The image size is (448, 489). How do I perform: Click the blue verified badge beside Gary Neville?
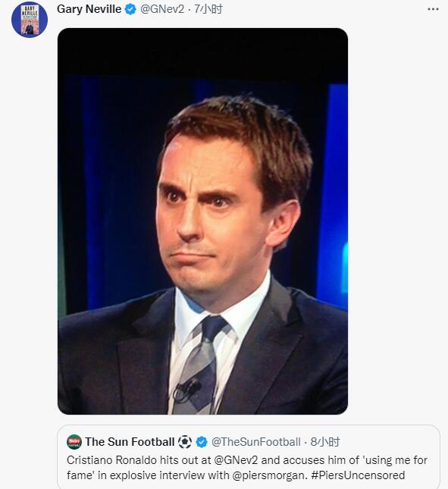[x=130, y=9]
